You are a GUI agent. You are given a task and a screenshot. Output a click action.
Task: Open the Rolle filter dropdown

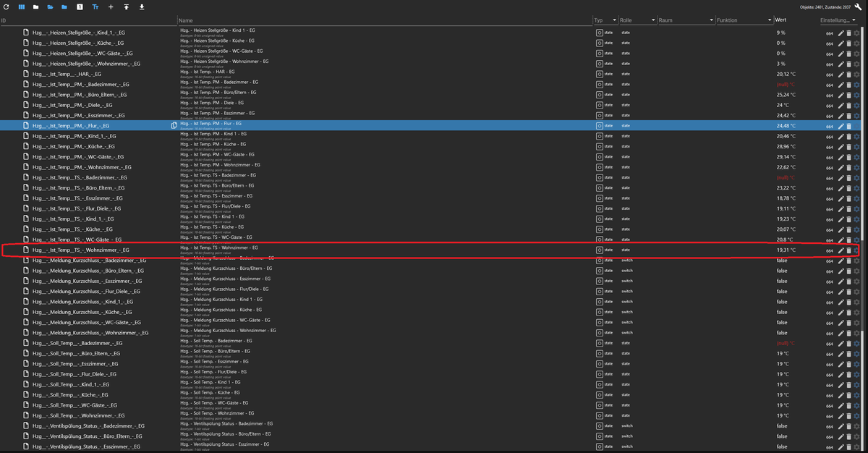(652, 20)
